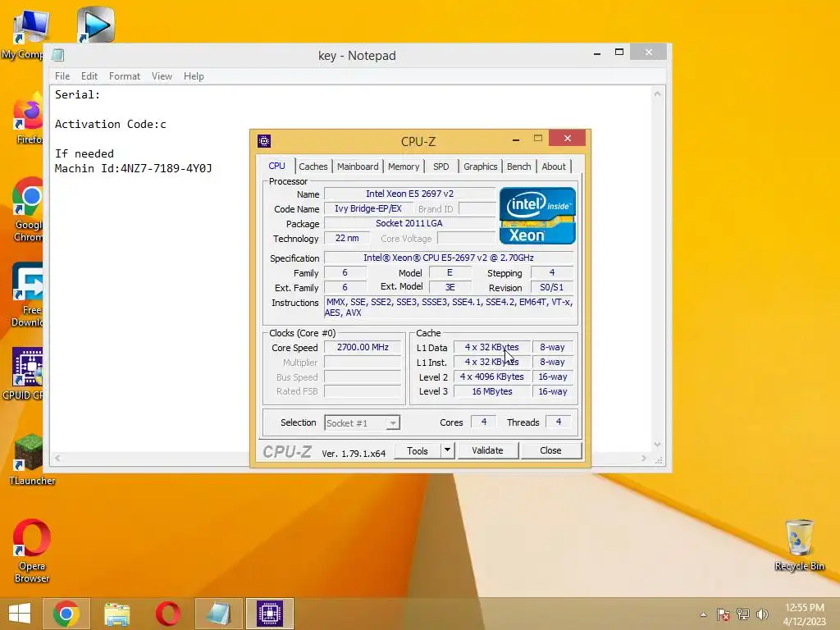The image size is (840, 630).
Task: Click the Package value Socket 2011 LGA
Action: 410,223
